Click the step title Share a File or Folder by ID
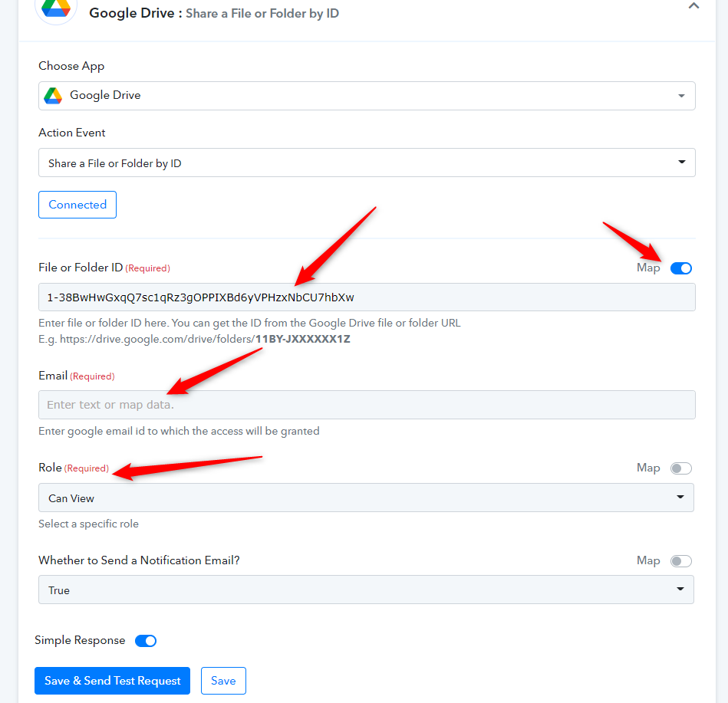 [262, 14]
